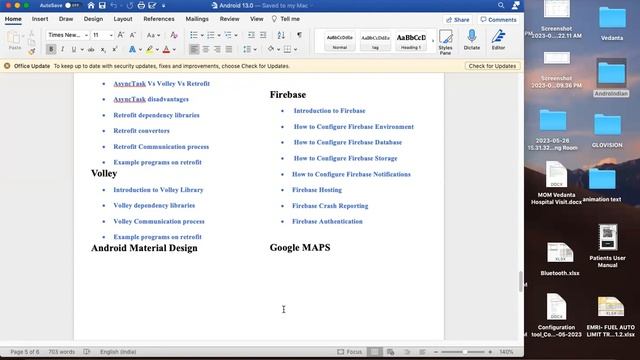
Task: Print the document using printer icon
Action: pos(141,6)
